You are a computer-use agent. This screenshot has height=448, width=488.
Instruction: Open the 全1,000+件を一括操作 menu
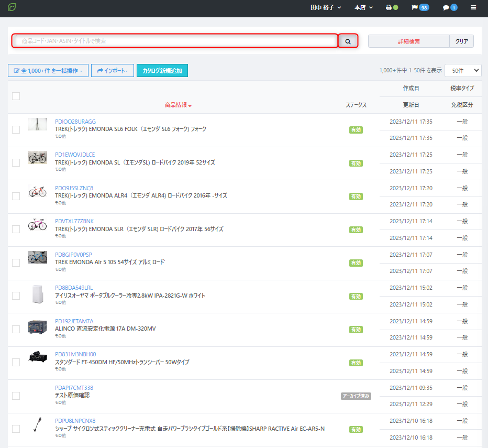[x=48, y=71]
